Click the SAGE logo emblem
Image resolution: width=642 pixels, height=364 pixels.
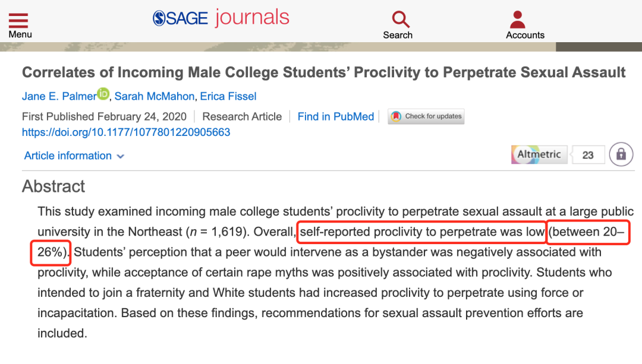(159, 18)
